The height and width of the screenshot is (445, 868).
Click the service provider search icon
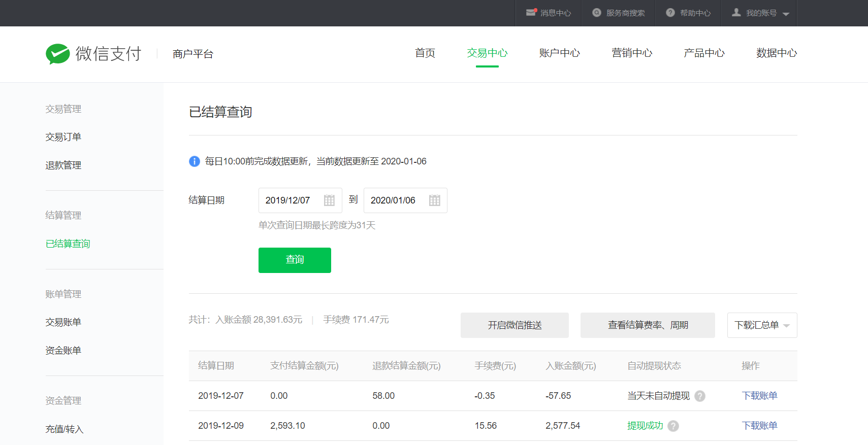(597, 13)
